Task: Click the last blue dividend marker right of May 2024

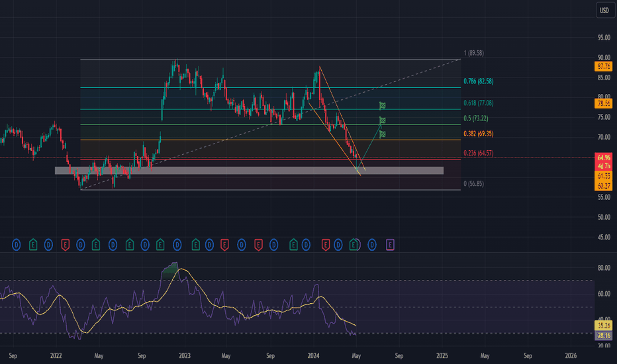Action: [372, 245]
